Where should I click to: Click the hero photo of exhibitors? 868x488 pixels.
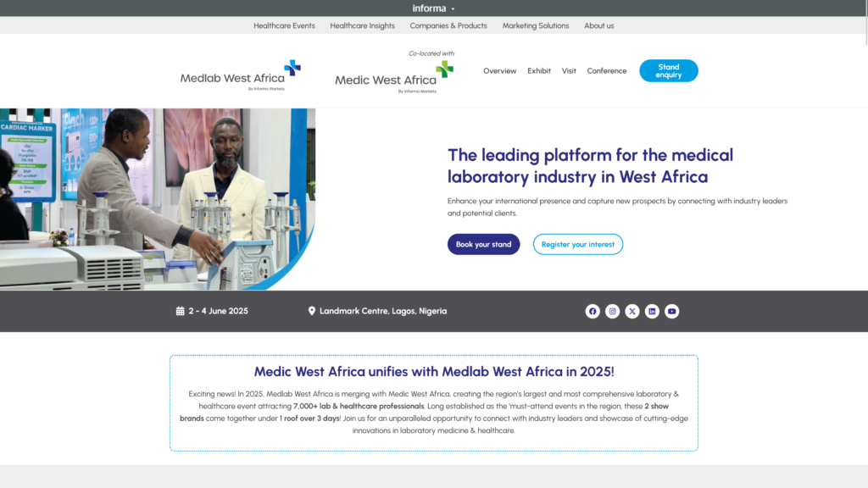coord(158,199)
